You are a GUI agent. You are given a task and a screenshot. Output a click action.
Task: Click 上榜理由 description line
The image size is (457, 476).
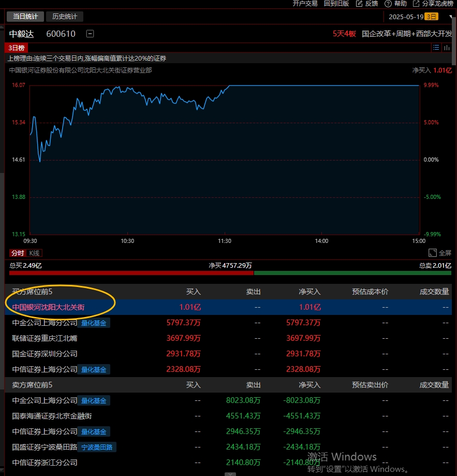coord(87,59)
